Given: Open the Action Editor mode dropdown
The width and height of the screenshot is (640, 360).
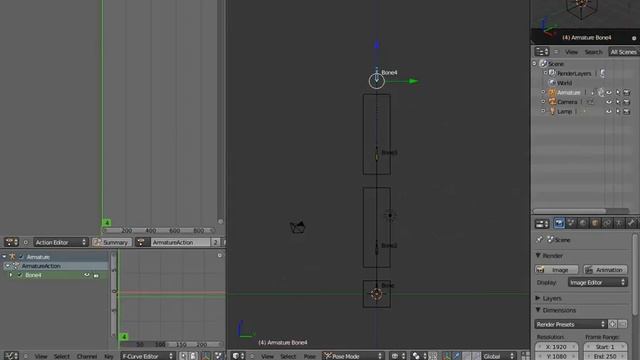Looking at the screenshot, I should tap(61, 242).
